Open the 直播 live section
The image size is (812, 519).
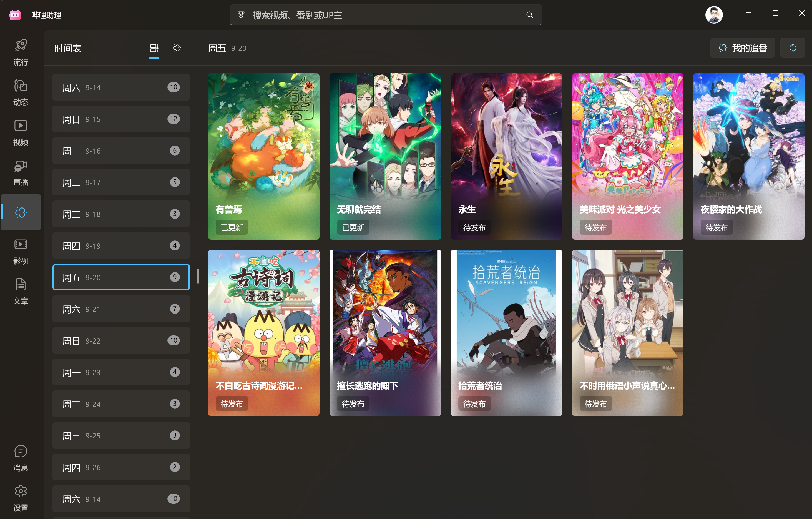tap(21, 172)
